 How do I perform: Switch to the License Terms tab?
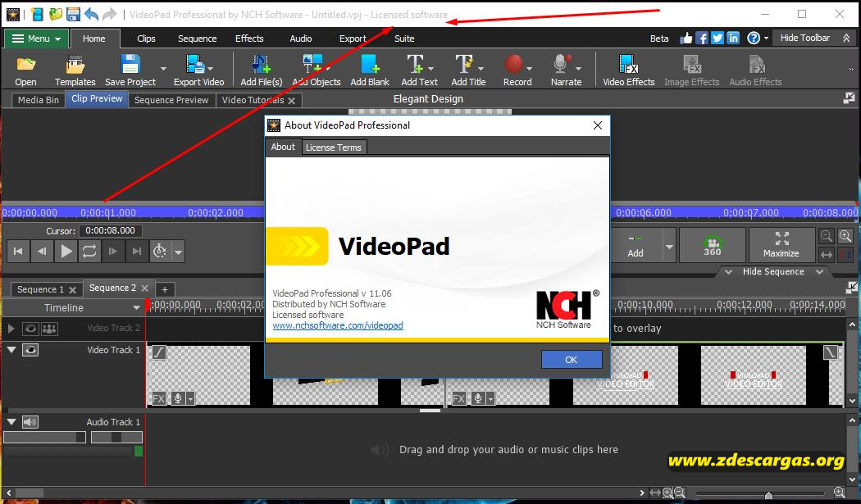(x=333, y=148)
